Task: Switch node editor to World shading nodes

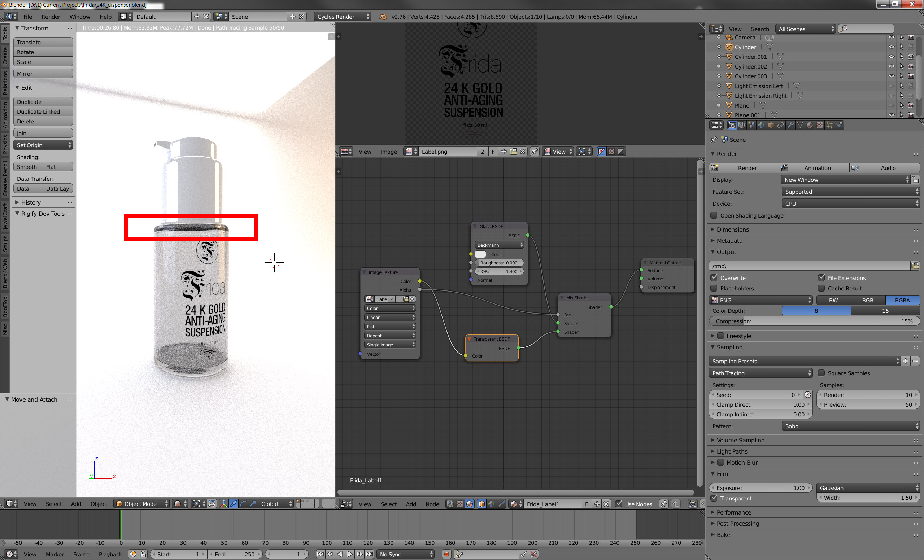Action: coord(491,504)
